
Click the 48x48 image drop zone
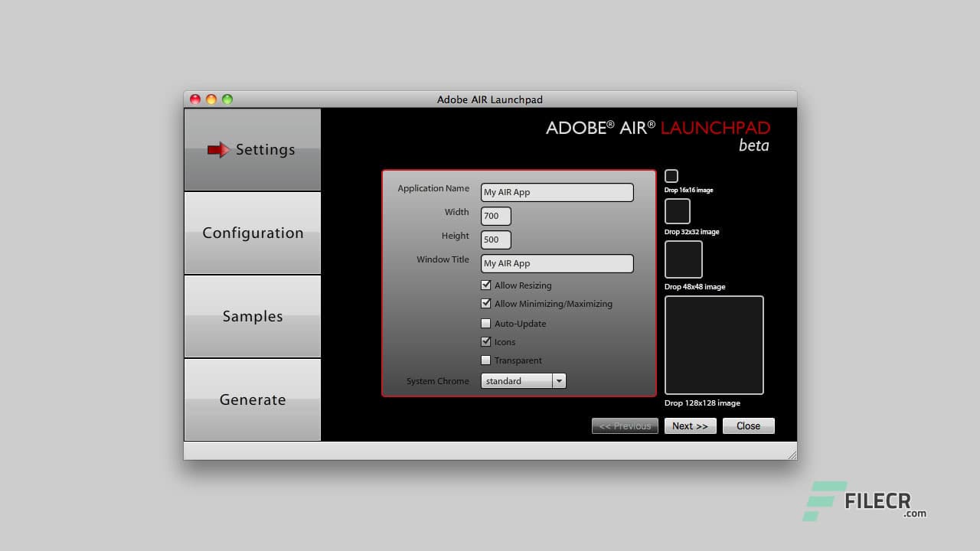[683, 259]
